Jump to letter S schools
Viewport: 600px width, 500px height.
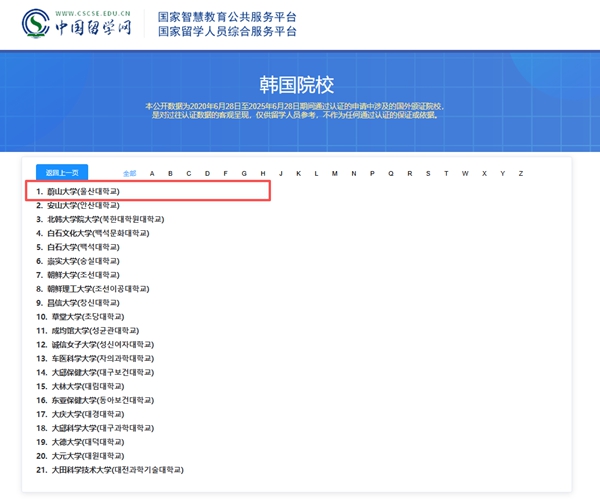pos(428,173)
